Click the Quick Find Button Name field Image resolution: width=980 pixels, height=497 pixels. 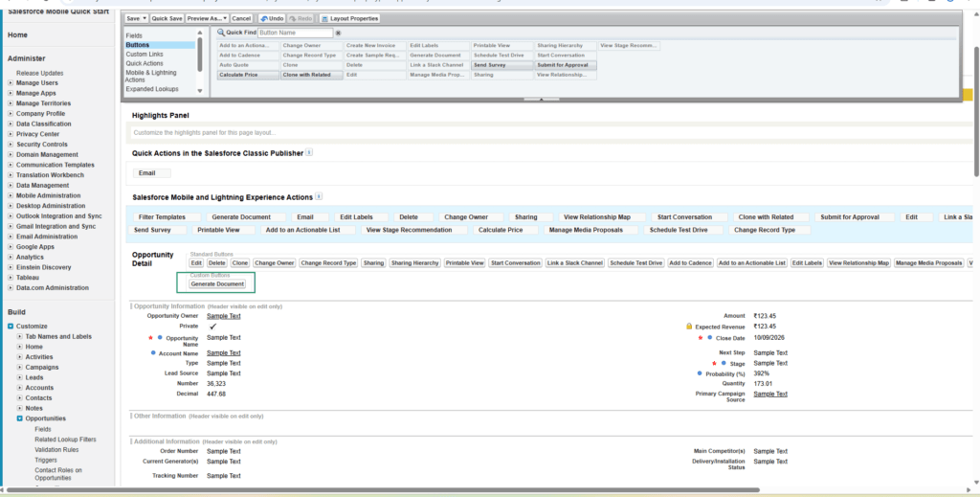pos(296,33)
